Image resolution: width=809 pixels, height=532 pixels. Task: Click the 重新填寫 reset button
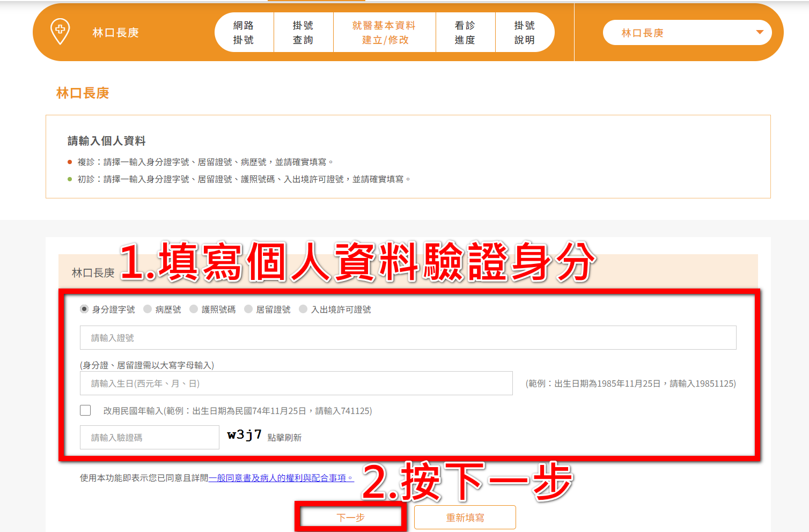pos(465,518)
